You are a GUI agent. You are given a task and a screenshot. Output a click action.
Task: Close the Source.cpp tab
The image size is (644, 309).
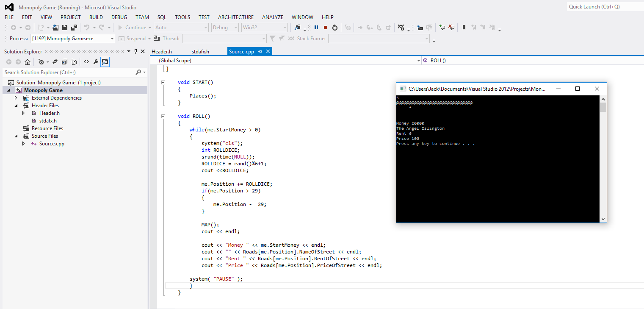(x=268, y=51)
